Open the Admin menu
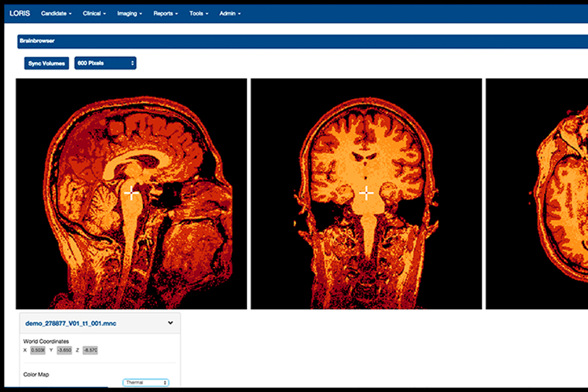588x392 pixels. point(230,13)
